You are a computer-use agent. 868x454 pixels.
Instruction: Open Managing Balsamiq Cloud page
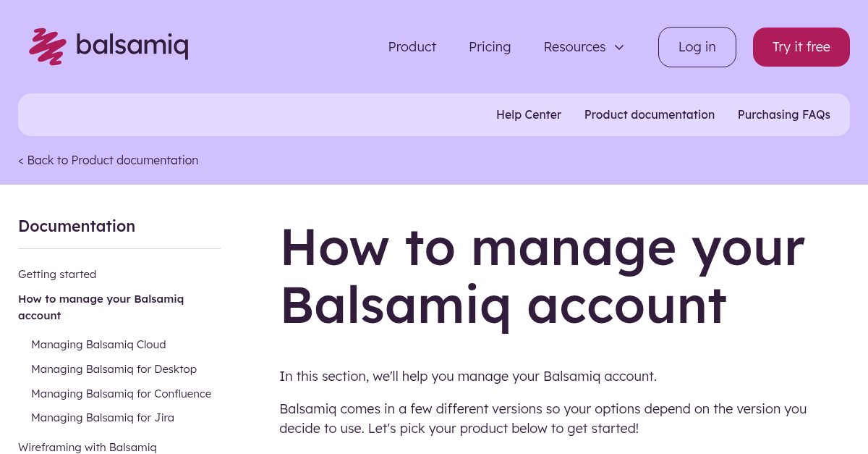(98, 344)
